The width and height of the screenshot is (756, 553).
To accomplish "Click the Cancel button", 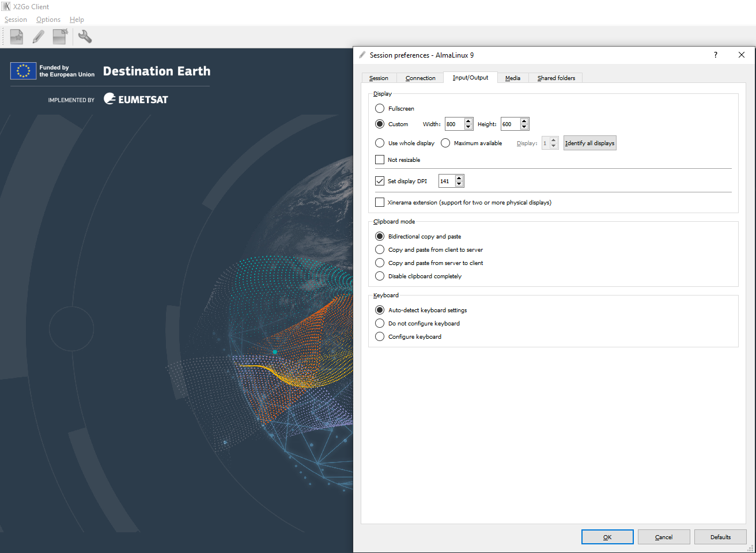I will (664, 537).
